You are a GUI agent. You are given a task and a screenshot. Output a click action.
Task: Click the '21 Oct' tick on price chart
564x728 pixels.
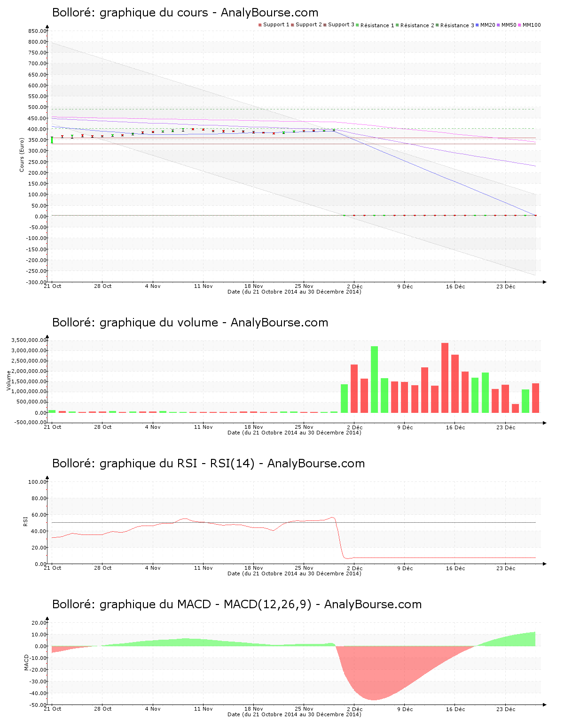(53, 286)
